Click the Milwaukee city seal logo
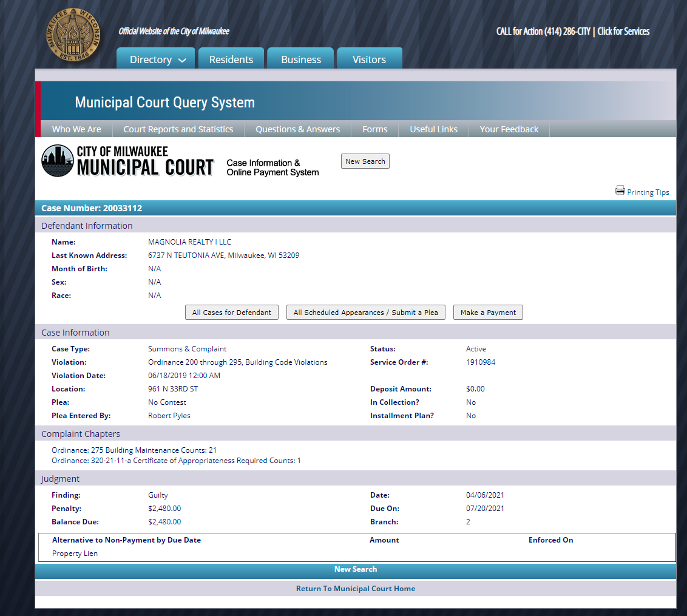The image size is (687, 616). (x=73, y=35)
